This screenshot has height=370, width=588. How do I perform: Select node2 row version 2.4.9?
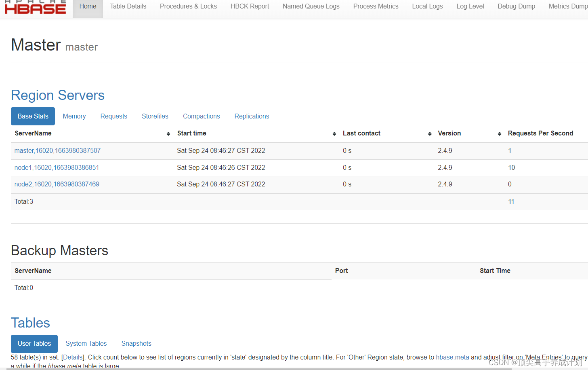pos(445,184)
